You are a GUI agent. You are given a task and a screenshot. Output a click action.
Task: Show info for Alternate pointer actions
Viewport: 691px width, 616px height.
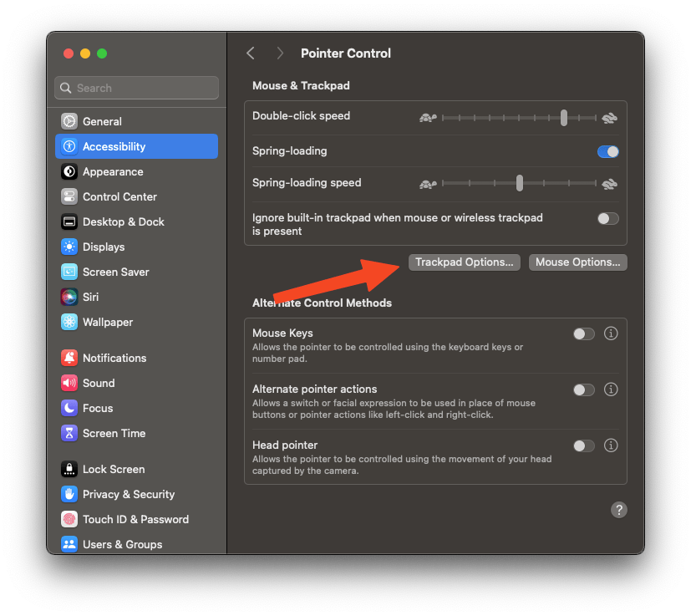point(611,389)
